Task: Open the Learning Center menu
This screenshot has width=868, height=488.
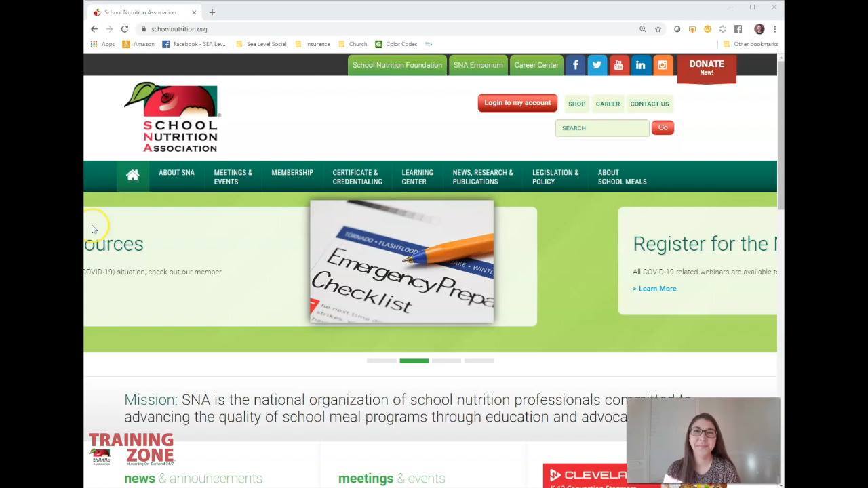Action: (x=418, y=177)
